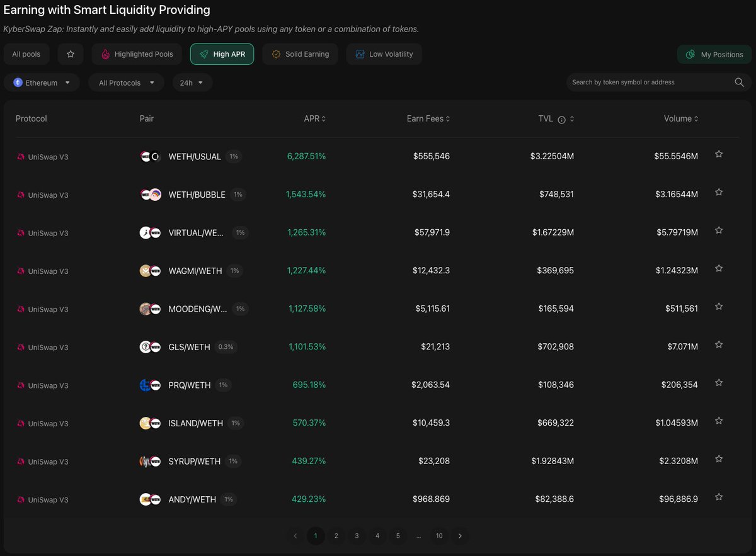Open My Positions
Image resolution: width=756 pixels, height=556 pixels.
[x=714, y=55]
